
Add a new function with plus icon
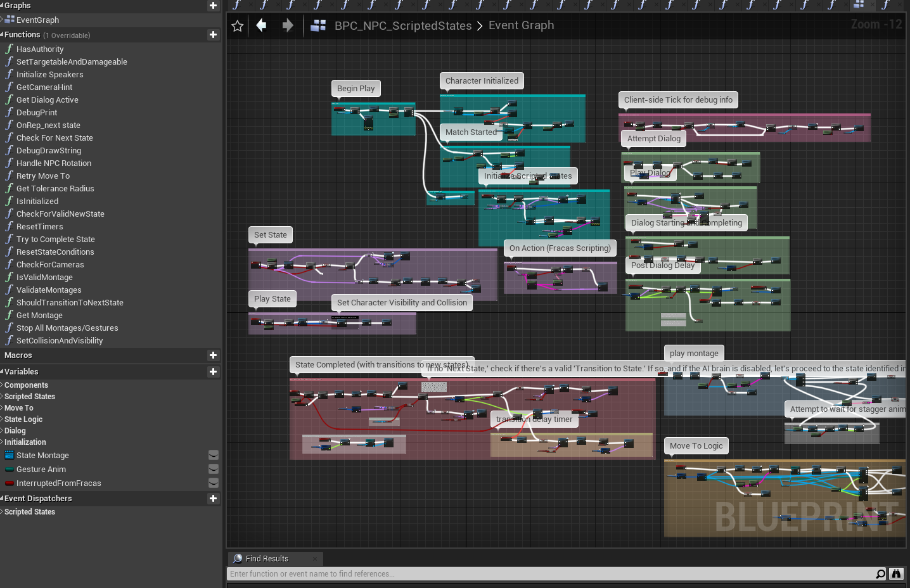click(213, 35)
